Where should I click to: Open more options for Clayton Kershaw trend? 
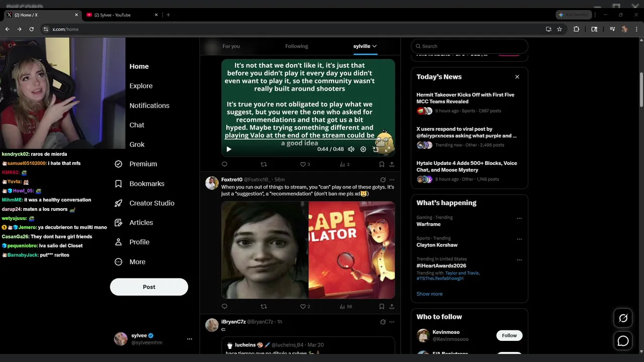(519, 239)
